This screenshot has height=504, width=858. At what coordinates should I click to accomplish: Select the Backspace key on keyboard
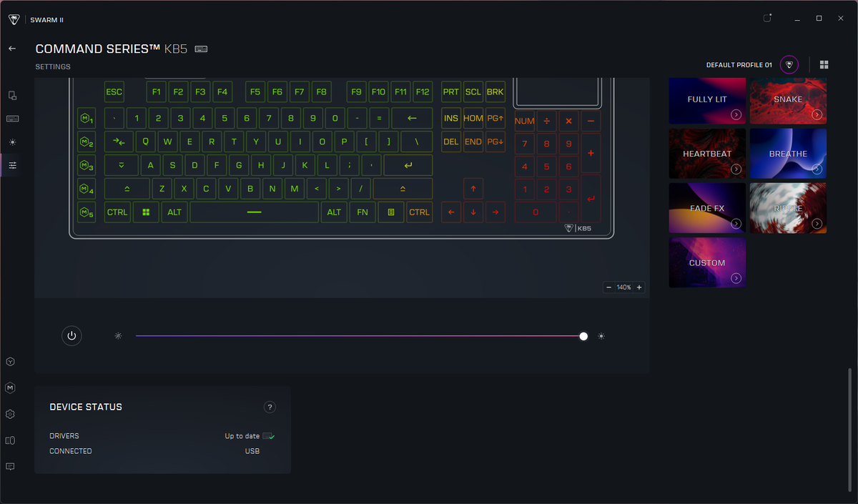click(412, 118)
